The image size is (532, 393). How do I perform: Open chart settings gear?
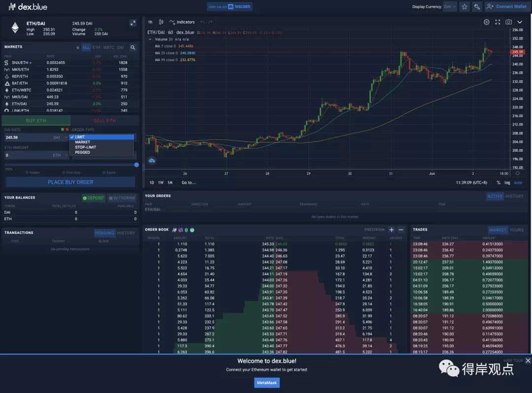tap(487, 22)
